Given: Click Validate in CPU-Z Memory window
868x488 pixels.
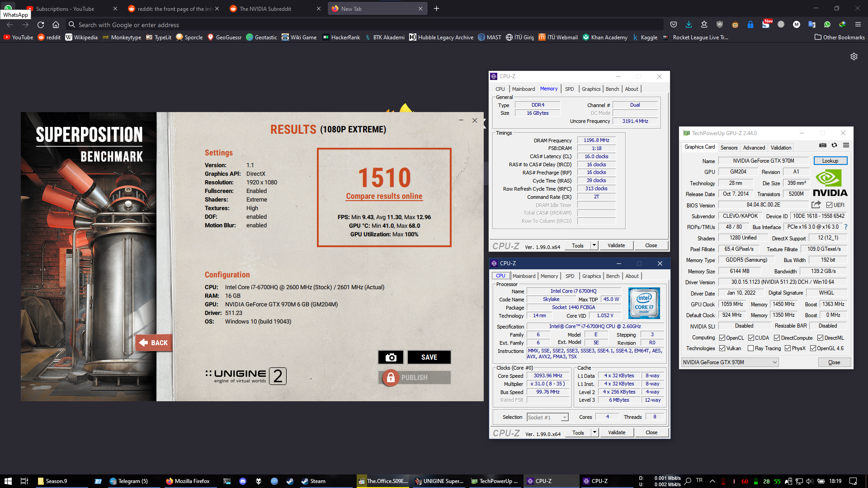Looking at the screenshot, I should [x=616, y=245].
